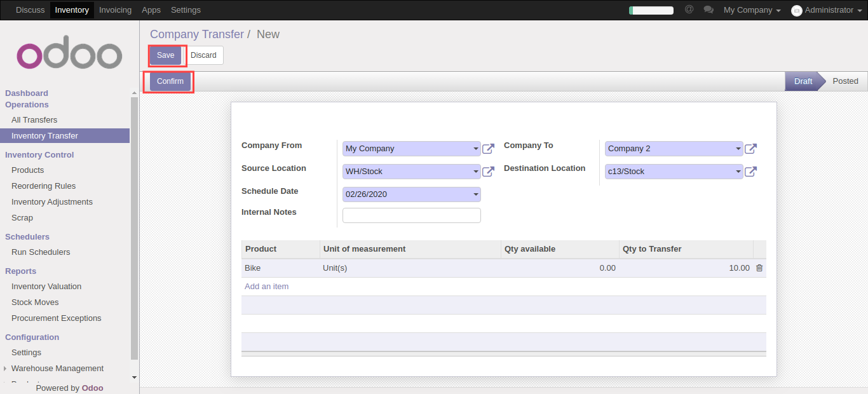Viewport: 868px width, 394px height.
Task: Open the conversations chat icon
Action: pyautogui.click(x=709, y=10)
